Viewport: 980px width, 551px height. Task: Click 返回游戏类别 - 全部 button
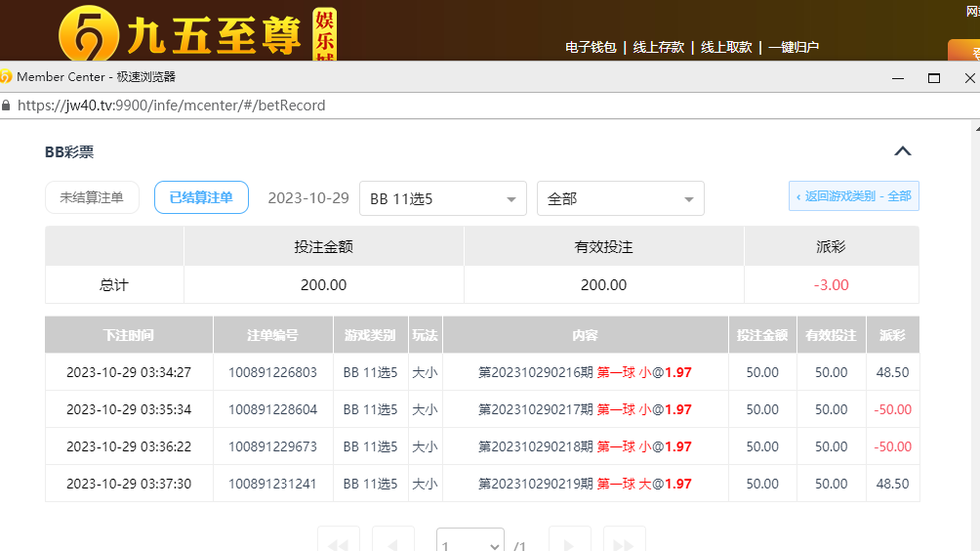coord(853,196)
